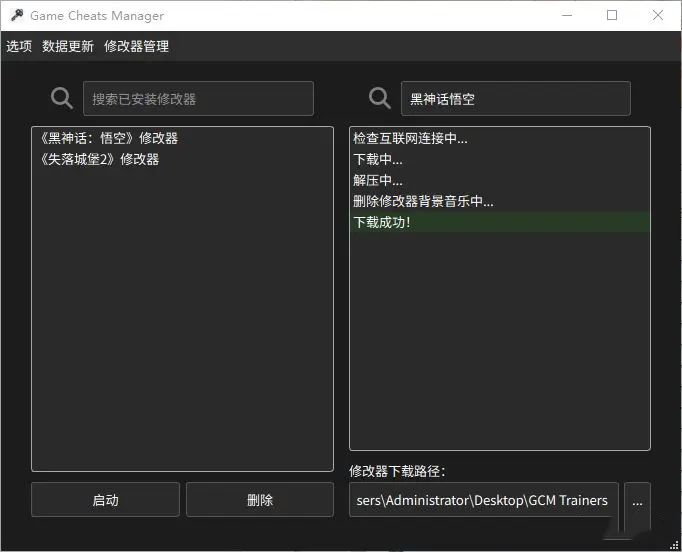682x552 pixels.
Task: Close the Game Cheats Manager window
Action: [x=658, y=16]
